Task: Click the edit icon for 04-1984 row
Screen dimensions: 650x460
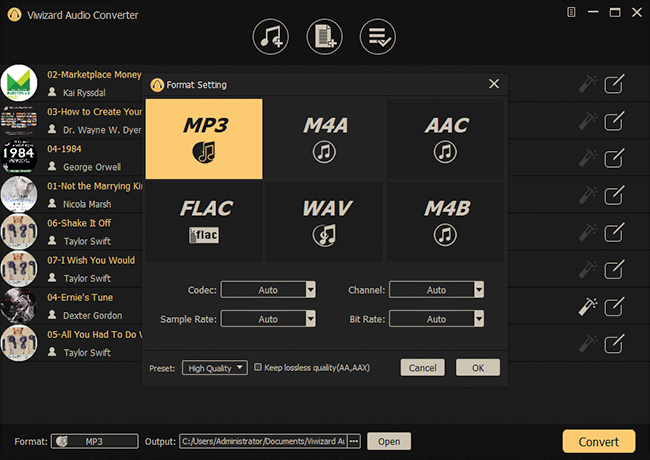Action: (615, 158)
